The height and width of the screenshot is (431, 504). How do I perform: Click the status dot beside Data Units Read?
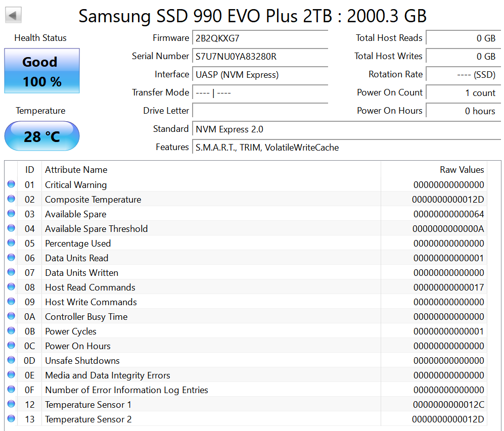tap(11, 257)
